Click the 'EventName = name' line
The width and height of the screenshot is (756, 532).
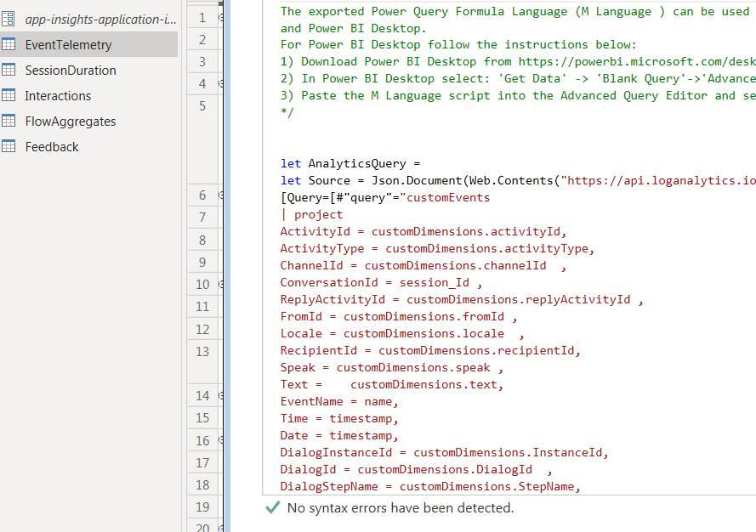pyautogui.click(x=339, y=401)
